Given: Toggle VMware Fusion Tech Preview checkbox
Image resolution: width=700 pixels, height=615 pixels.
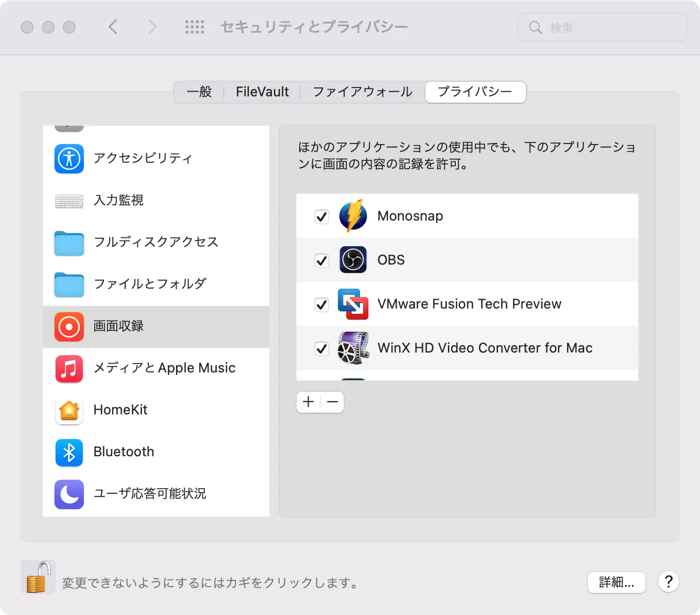Looking at the screenshot, I should coord(322,304).
